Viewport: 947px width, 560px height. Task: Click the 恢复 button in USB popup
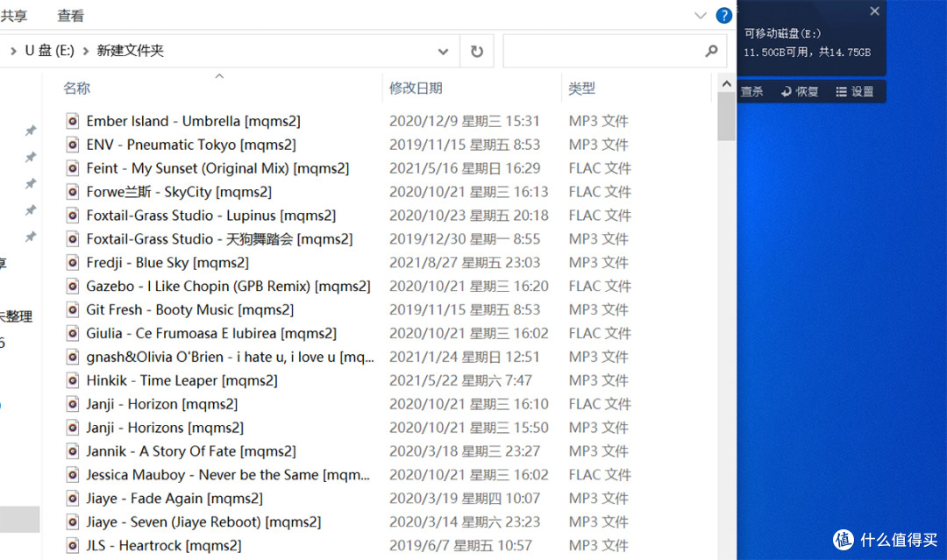coord(800,92)
